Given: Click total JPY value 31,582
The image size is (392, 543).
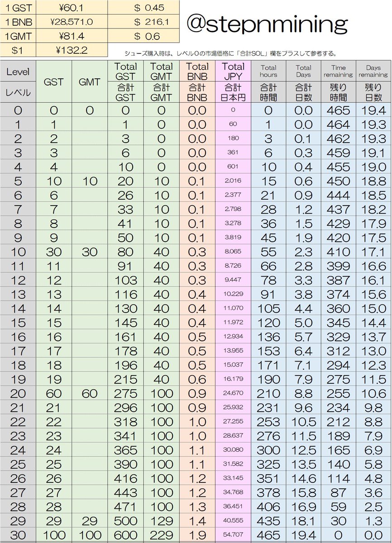Looking at the screenshot, I should click(x=233, y=465).
